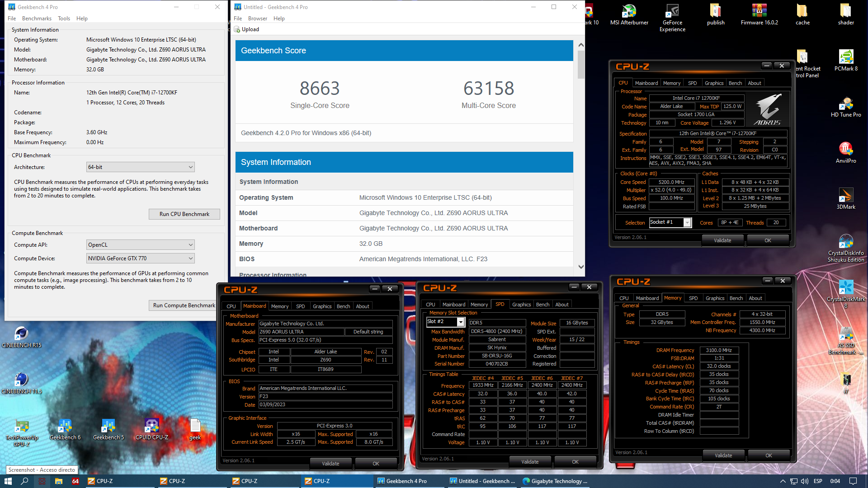The image size is (868, 488).
Task: Launch AS SSD Benchmark icon
Action: (x=846, y=340)
